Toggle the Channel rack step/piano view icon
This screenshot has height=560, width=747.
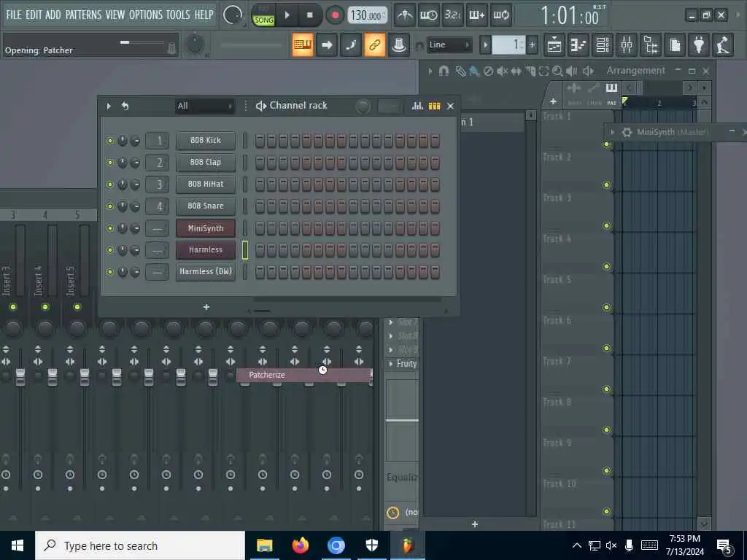pos(434,106)
